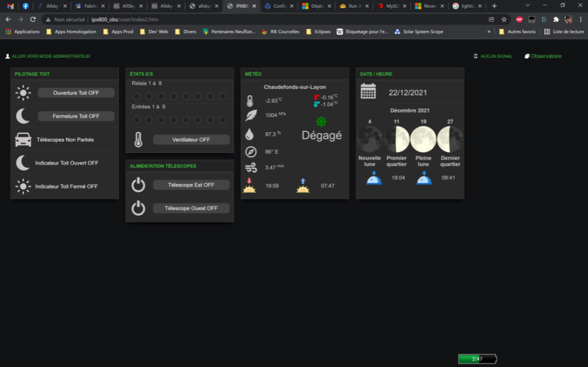The image size is (588, 367).
Task: Click the thermometer icon beside Ventilateur
Action: point(138,139)
